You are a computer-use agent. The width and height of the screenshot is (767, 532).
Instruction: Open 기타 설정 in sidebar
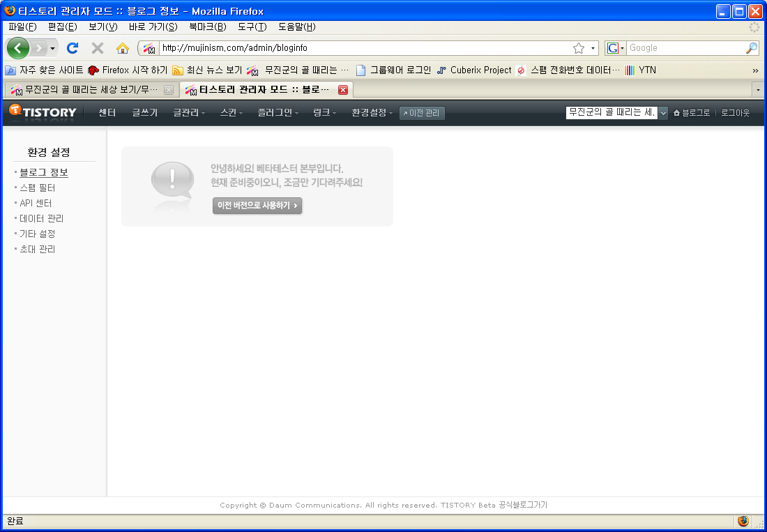pyautogui.click(x=37, y=234)
